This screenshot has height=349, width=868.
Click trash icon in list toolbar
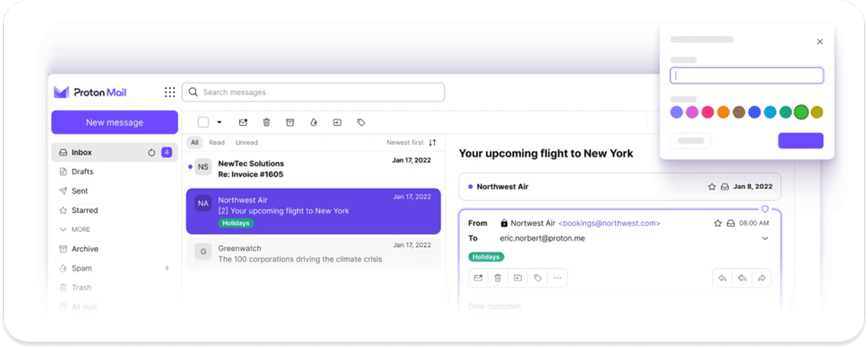(266, 122)
